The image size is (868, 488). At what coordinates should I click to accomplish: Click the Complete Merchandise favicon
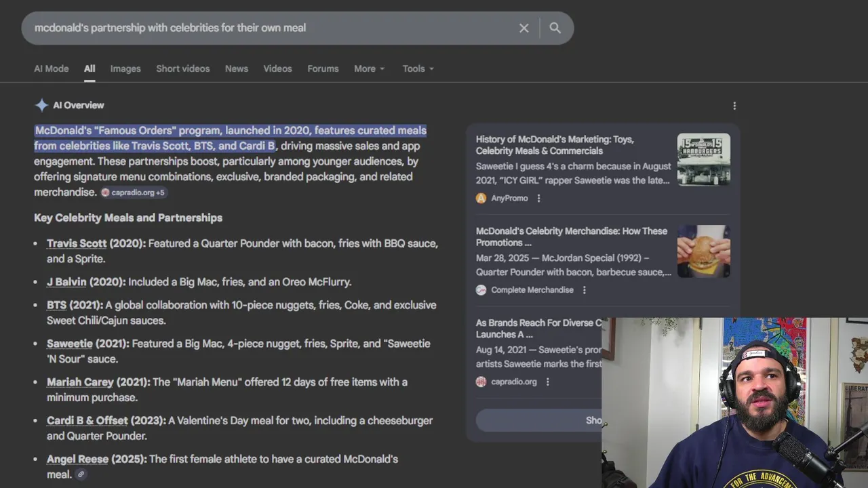click(481, 290)
